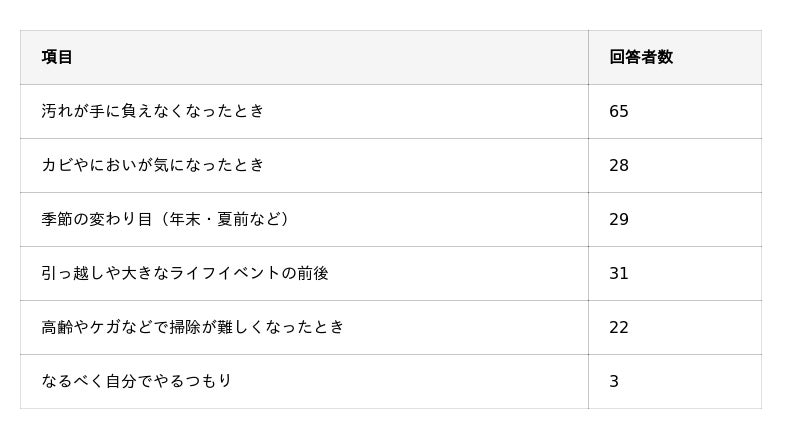The width and height of the screenshot is (800, 439).
Task: Click the value 65 in the table
Action: 619,111
